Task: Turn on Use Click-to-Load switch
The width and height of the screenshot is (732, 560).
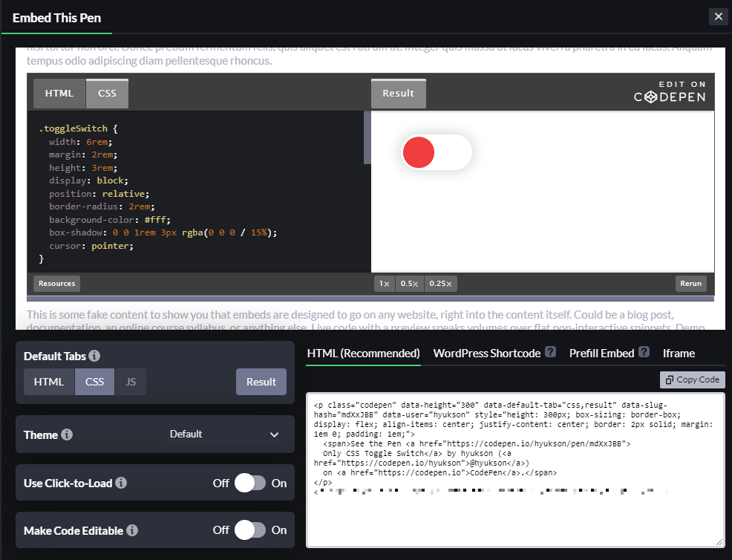Action: click(x=250, y=483)
